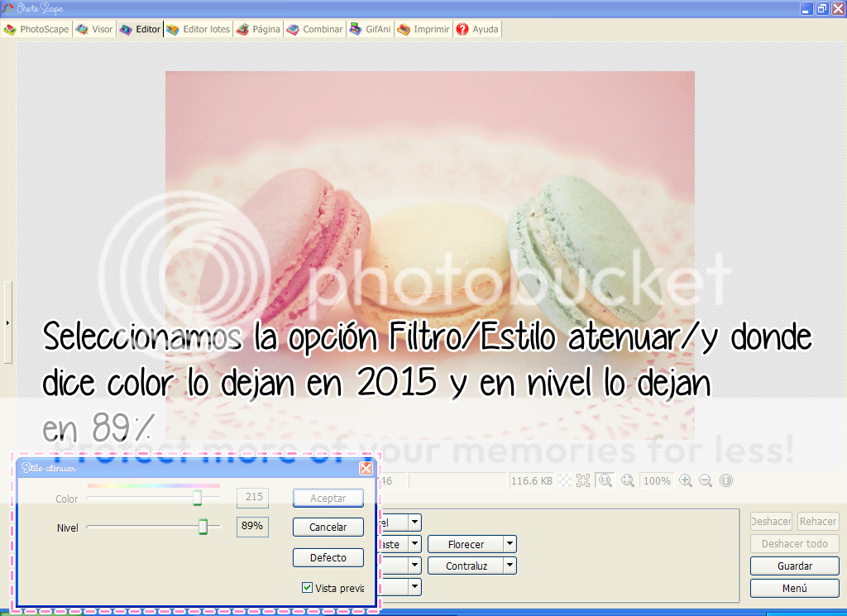Click the Visor tab icon
This screenshot has width=847, height=616.
click(x=82, y=29)
